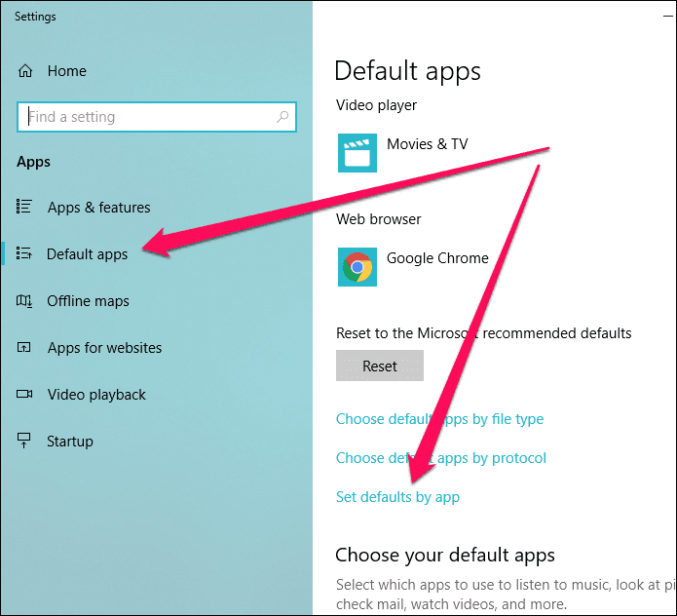
Task: Click the Apps & features list icon
Action: click(24, 207)
